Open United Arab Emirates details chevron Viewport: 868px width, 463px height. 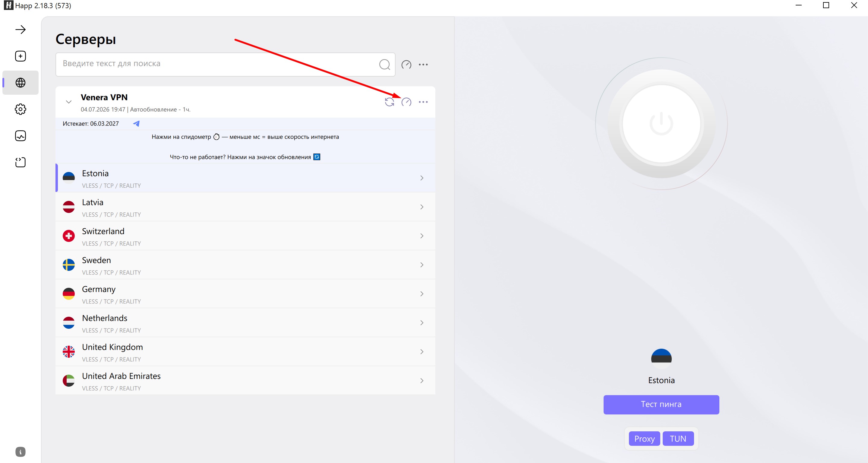tap(421, 381)
